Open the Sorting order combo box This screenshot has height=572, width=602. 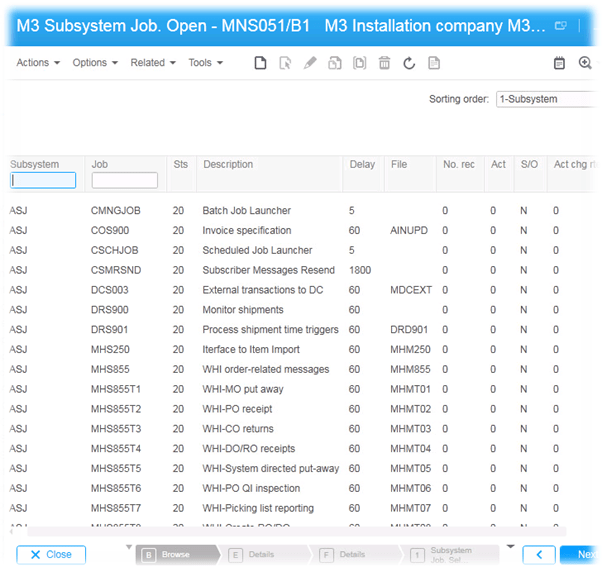pyautogui.click(x=547, y=99)
